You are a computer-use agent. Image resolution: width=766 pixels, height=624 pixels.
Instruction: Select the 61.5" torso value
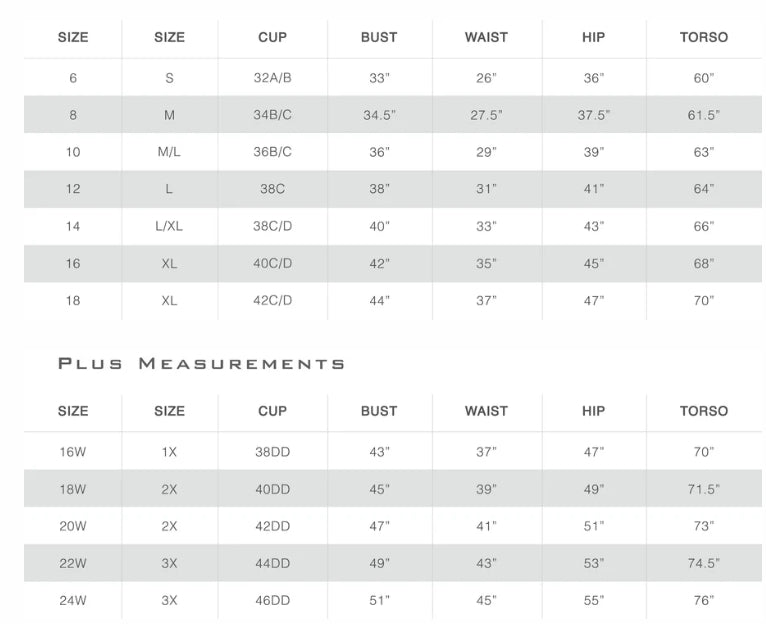click(703, 115)
